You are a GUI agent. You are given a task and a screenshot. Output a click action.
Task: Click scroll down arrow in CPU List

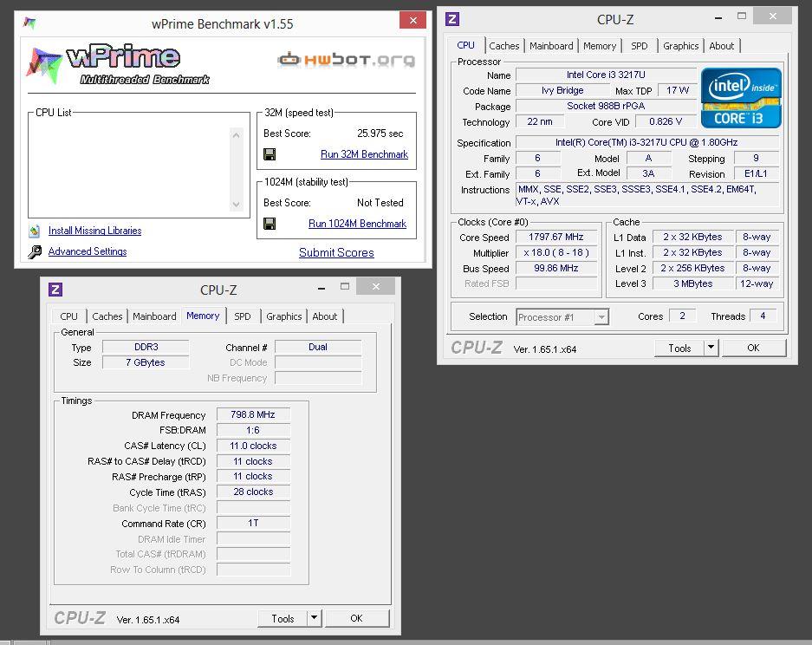click(x=236, y=204)
